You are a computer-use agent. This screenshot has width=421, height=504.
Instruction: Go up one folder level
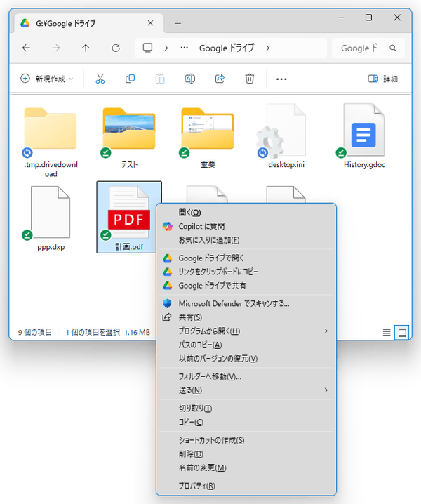86,48
